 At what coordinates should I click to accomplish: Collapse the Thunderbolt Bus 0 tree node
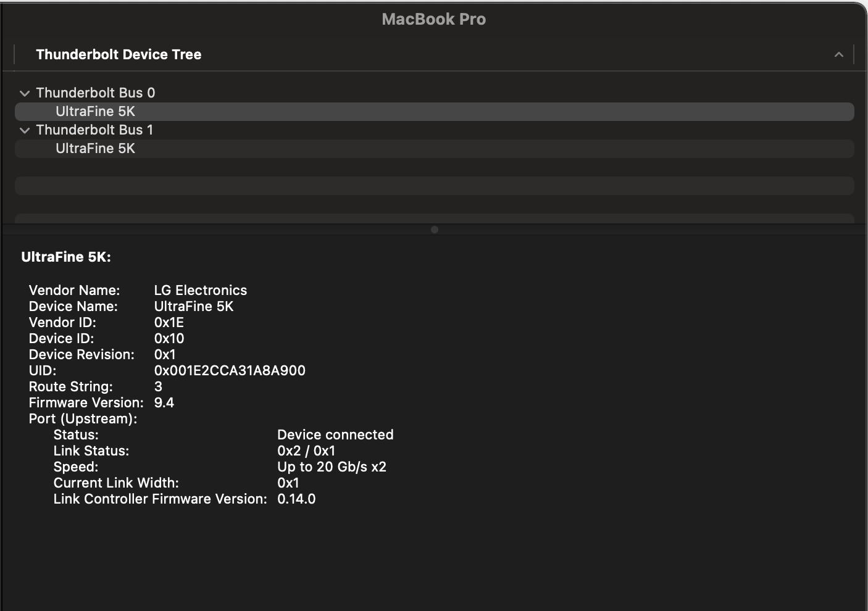click(25, 93)
